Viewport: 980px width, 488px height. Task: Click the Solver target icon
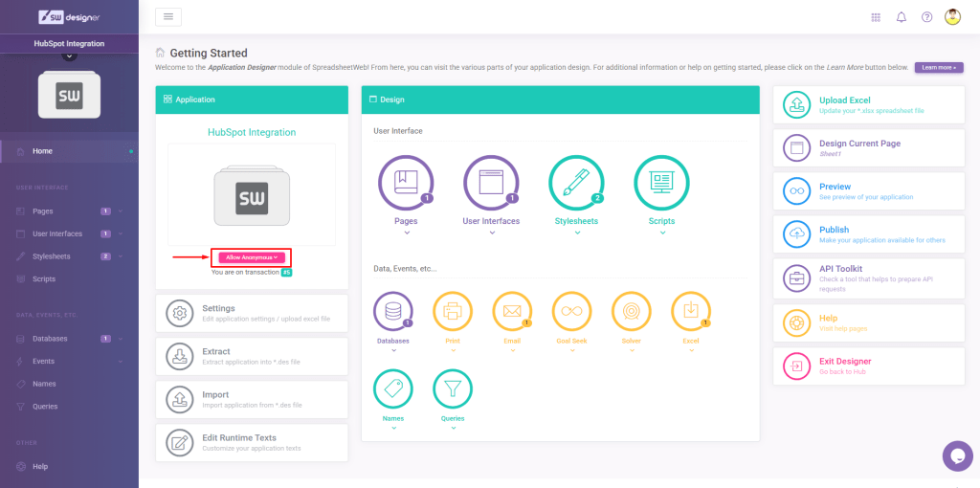click(x=631, y=311)
